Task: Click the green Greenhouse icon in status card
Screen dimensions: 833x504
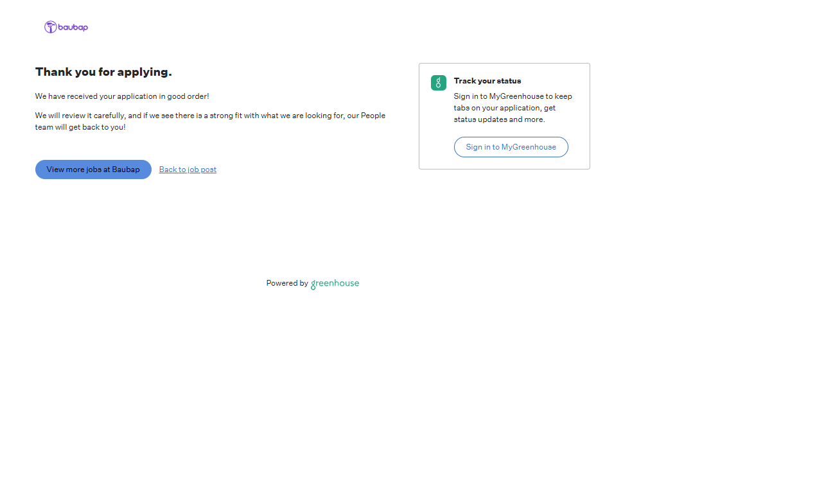Action: coord(438,83)
